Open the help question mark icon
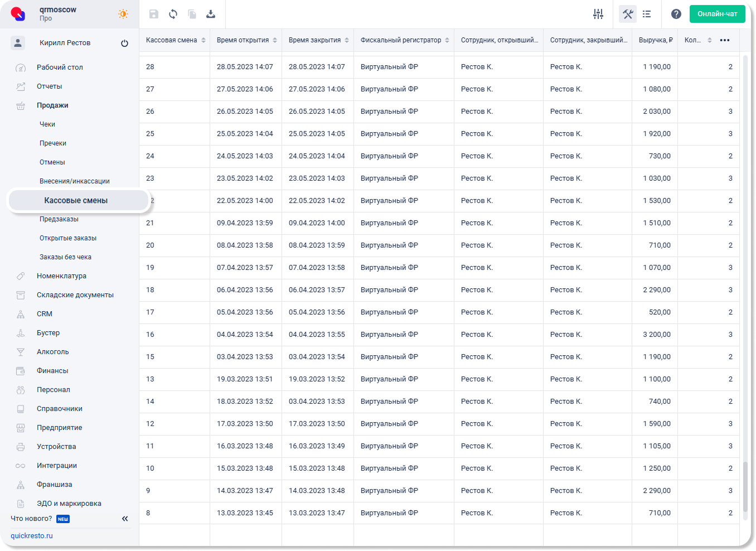The image size is (756, 551). click(x=676, y=14)
